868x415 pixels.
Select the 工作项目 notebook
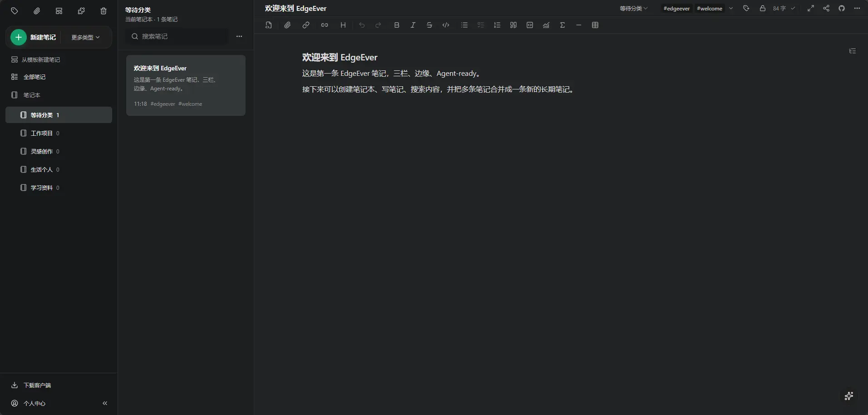[59, 133]
